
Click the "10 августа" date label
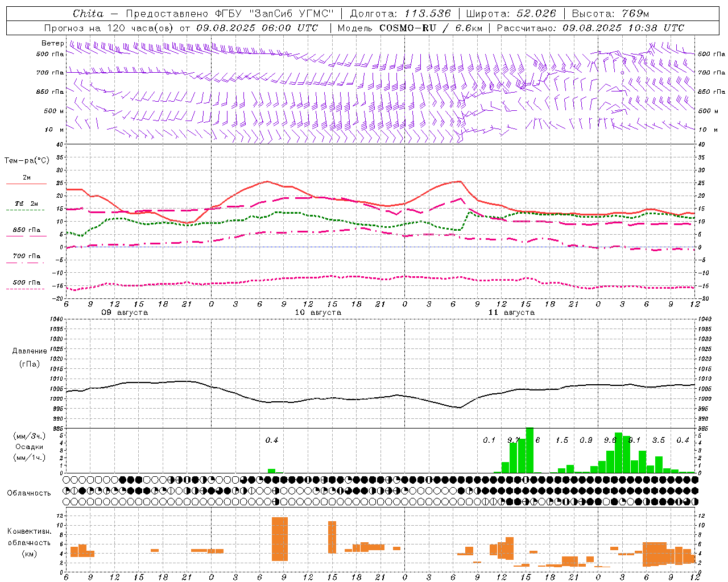coord(318,313)
